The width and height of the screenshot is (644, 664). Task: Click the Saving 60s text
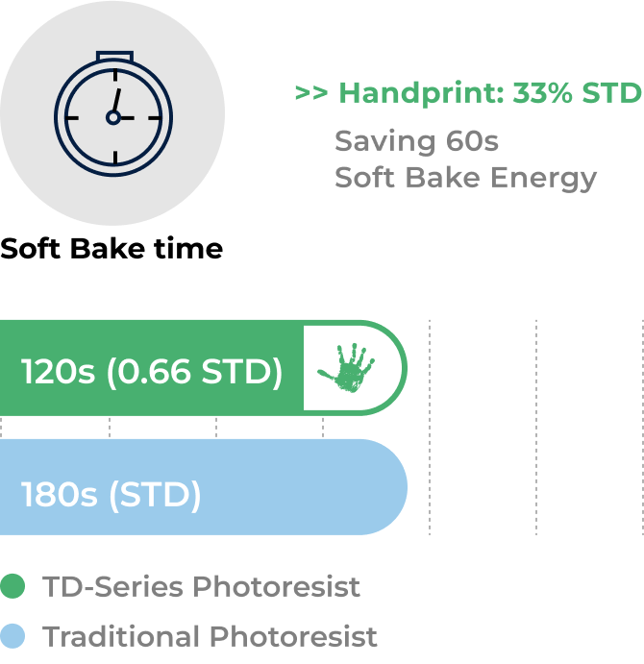coord(416,141)
